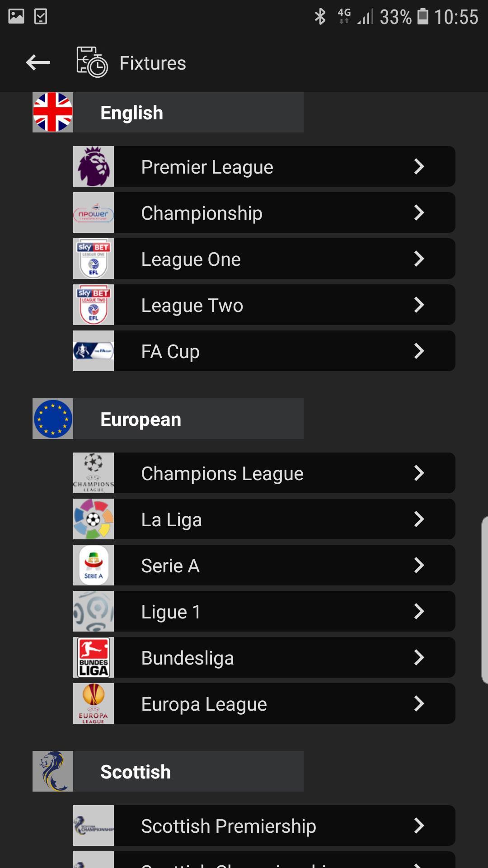Tap the La Liga colorful logo
Screen dimensions: 488x868
[x=94, y=519]
